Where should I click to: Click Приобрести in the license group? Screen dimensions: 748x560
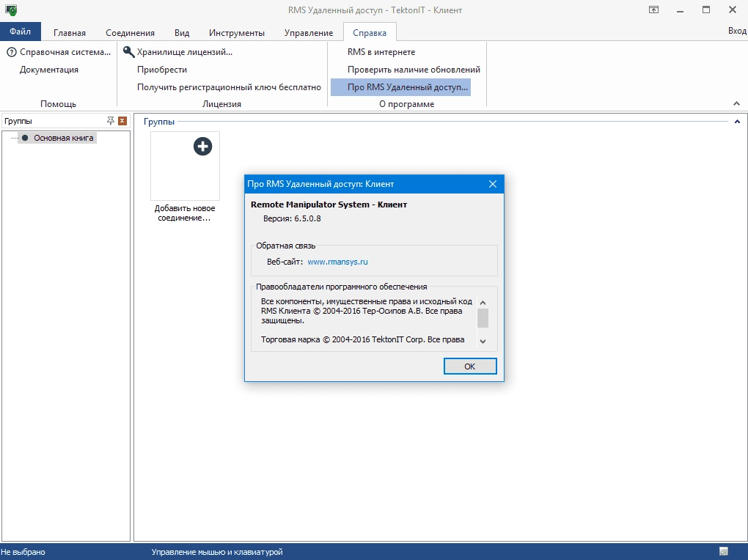click(x=162, y=70)
